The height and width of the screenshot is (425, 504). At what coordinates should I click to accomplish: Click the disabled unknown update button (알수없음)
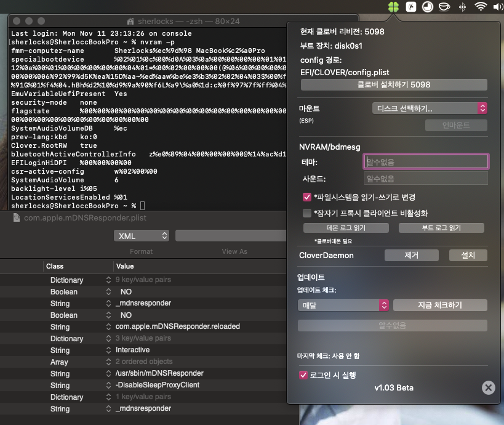tap(393, 326)
